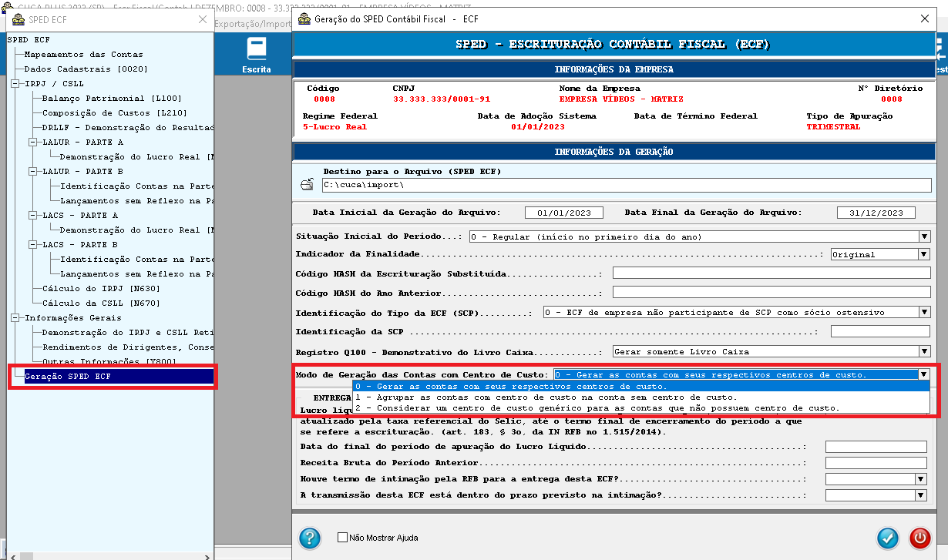
Task: Select Identificação Contas under LACS PARTE B
Action: click(136, 260)
